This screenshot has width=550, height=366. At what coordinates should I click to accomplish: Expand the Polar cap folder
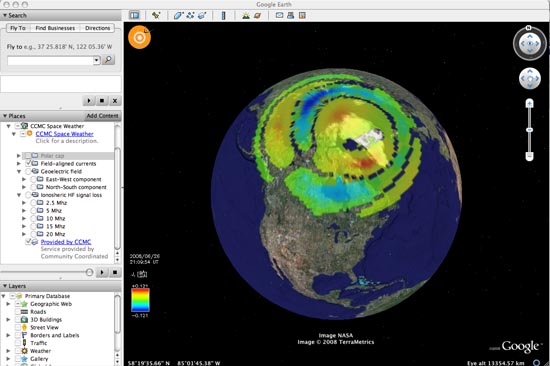(x=19, y=156)
